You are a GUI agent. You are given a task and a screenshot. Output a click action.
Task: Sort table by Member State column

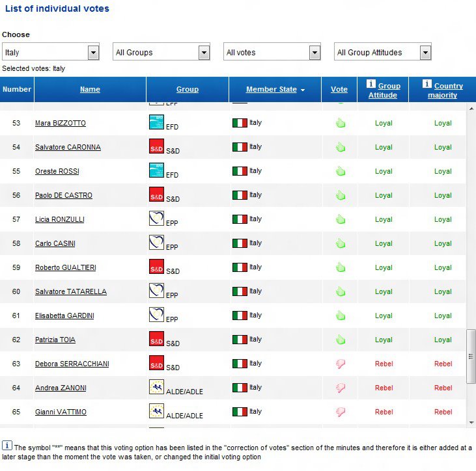click(x=272, y=89)
